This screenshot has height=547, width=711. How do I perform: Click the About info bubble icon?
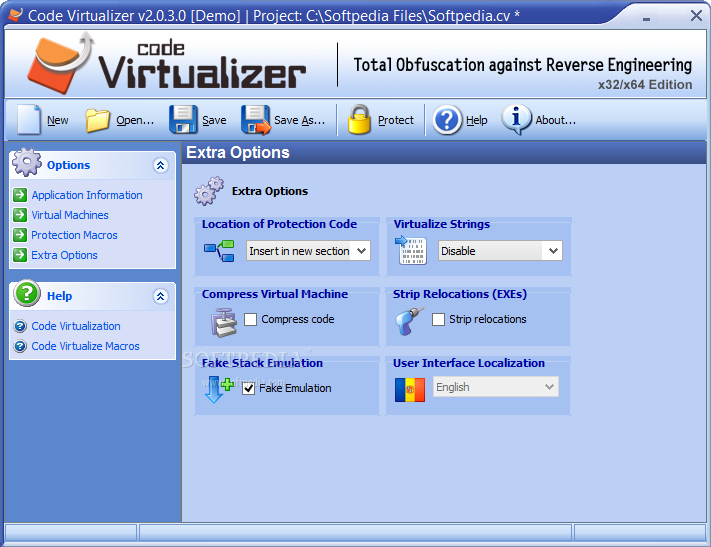coord(516,120)
